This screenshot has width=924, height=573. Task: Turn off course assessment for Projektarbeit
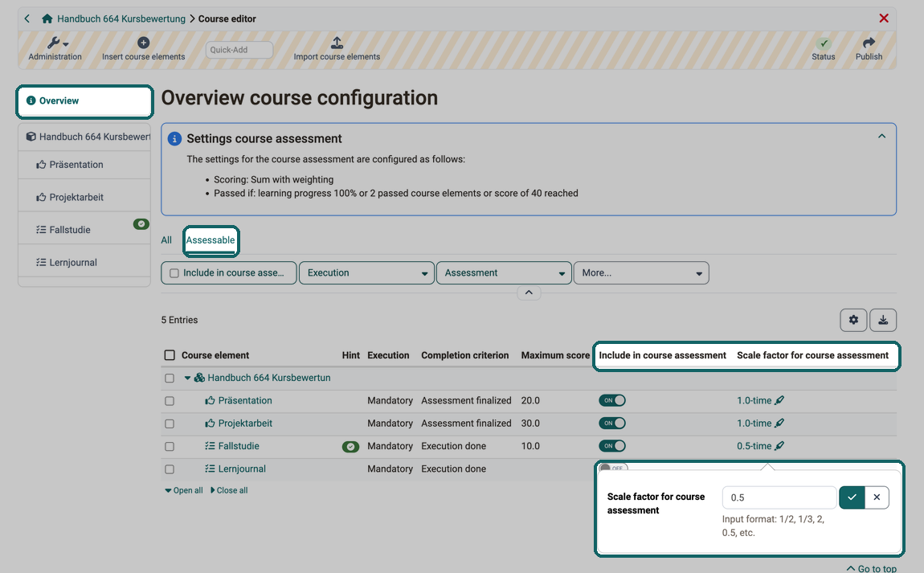pos(612,424)
